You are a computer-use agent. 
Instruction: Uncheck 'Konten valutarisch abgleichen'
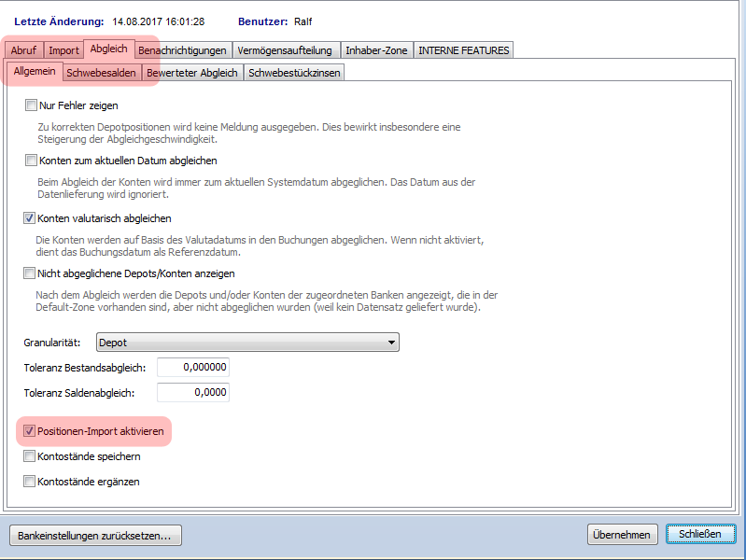tap(32, 218)
